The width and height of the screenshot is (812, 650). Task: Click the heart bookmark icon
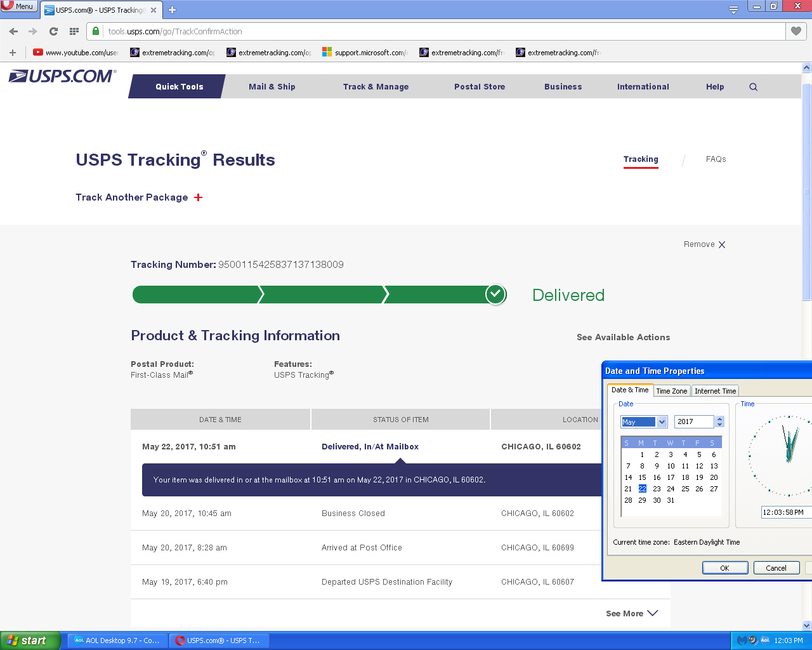(796, 31)
